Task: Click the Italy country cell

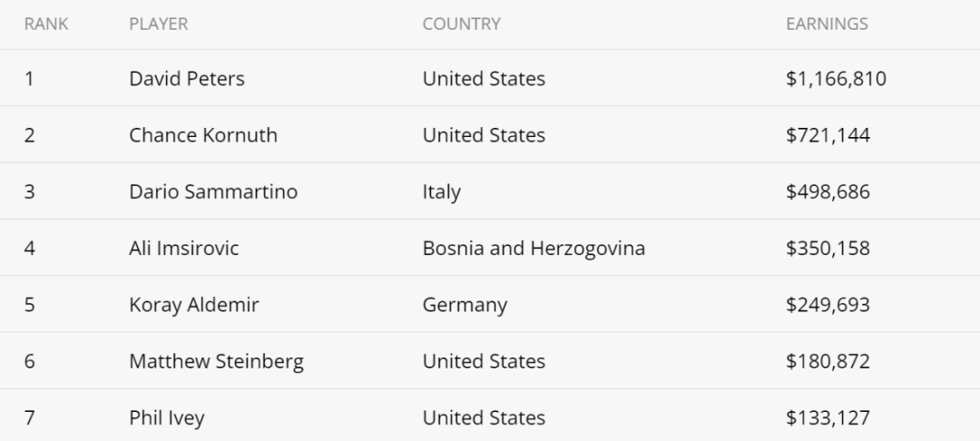Action: pos(442,191)
